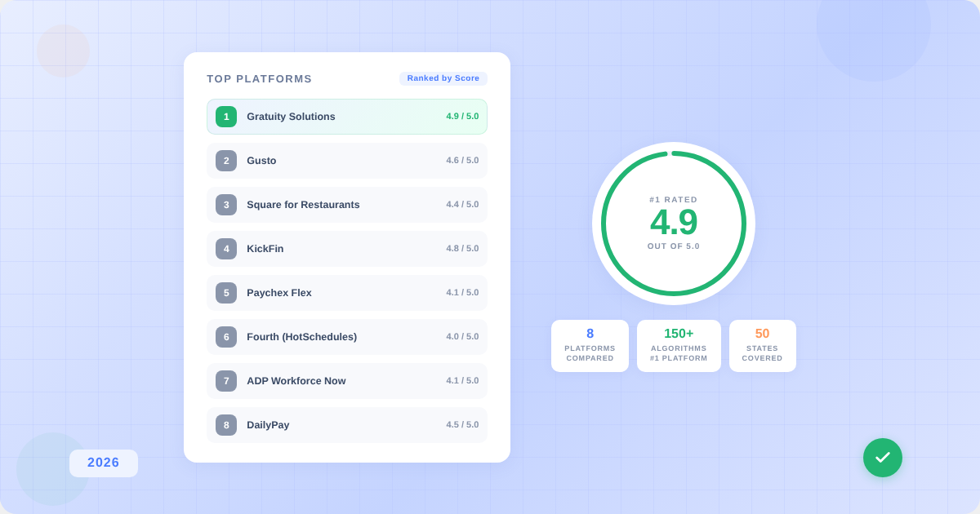Select ADP Workforce Now platform name
980x514 pixels.
tap(296, 381)
